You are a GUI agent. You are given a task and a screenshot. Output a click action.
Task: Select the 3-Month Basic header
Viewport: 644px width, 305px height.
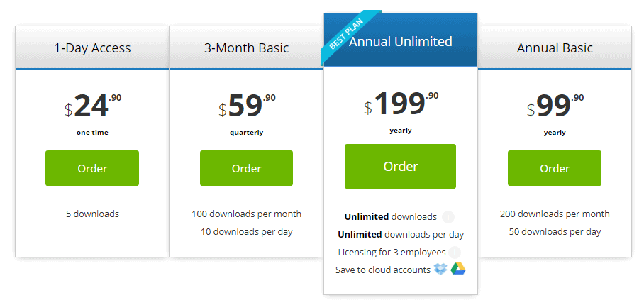click(x=246, y=48)
